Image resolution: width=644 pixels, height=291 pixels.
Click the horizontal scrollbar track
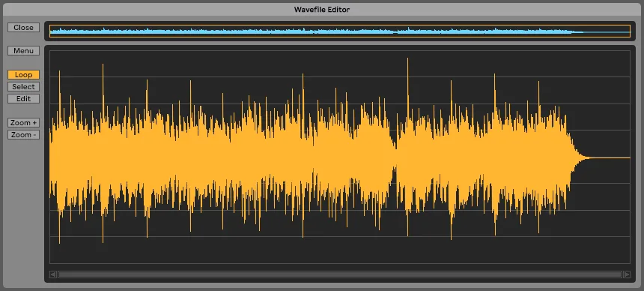[x=340, y=274]
